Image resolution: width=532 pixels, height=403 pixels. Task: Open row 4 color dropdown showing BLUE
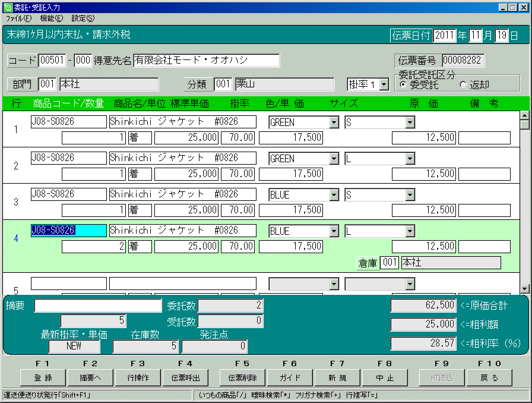click(x=334, y=231)
